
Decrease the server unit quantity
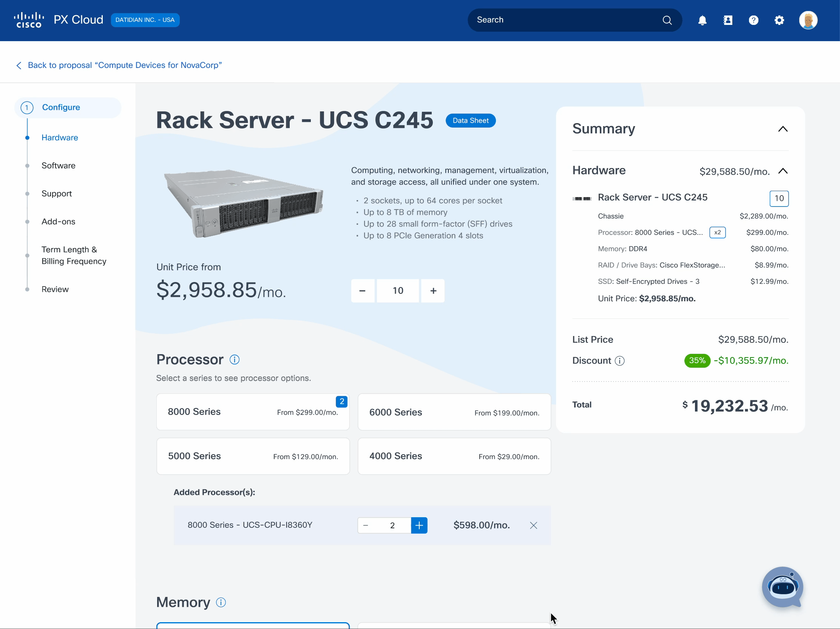[x=362, y=291]
